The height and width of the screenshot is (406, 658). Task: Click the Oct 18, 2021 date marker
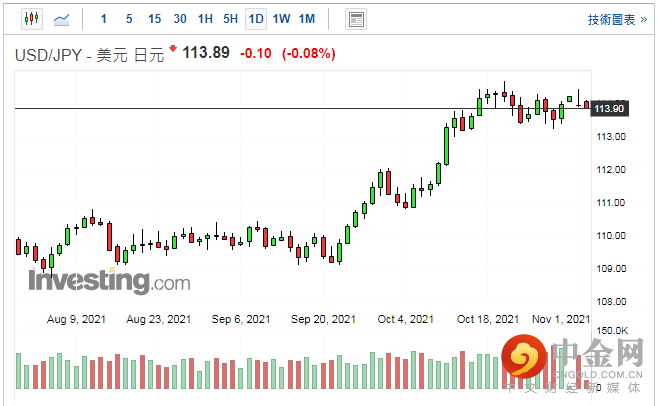pyautogui.click(x=488, y=320)
